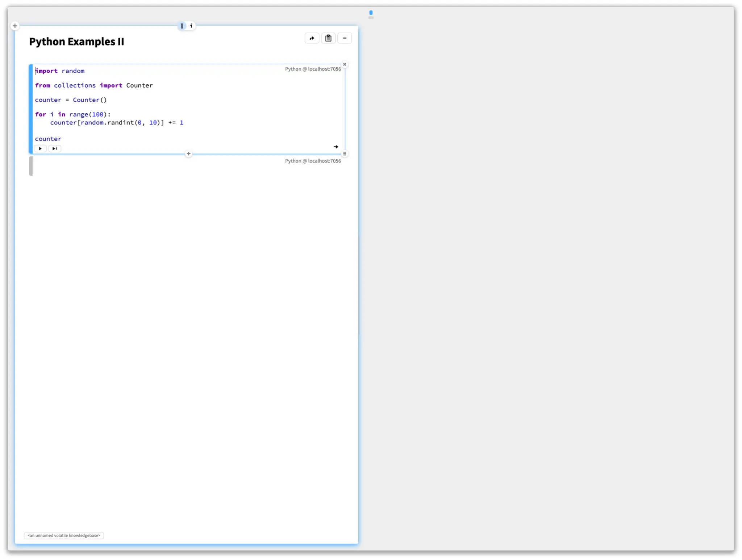Viewport: 742px width, 560px height.
Task: Open the snippet's hamburger menu icon
Action: 345,154
